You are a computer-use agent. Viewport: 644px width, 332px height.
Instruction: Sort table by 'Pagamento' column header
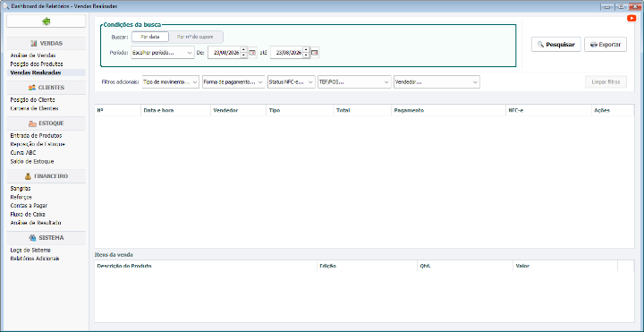[448, 110]
